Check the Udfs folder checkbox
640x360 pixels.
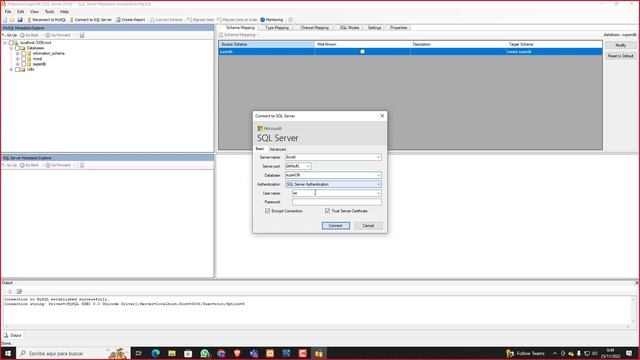point(18,69)
